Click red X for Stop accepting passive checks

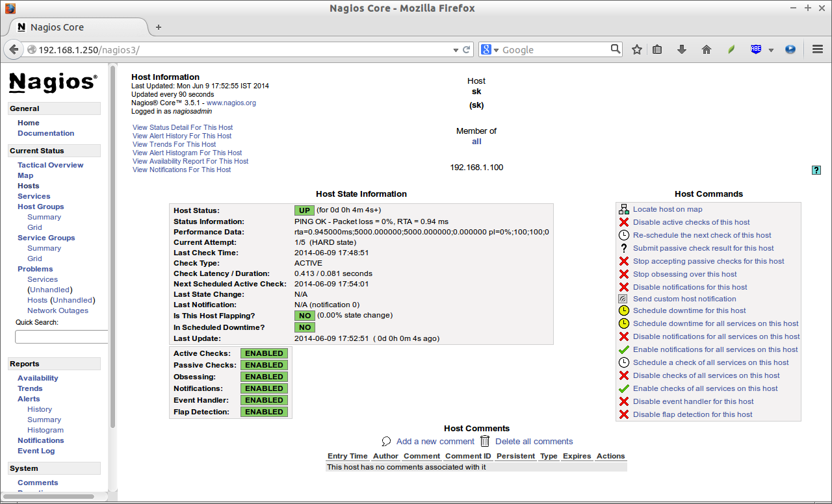click(x=624, y=261)
